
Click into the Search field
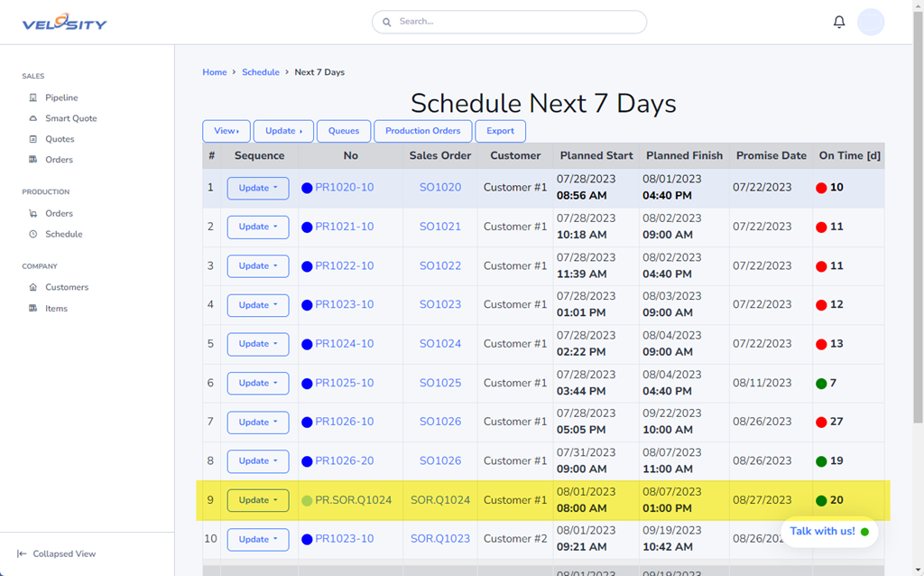tap(510, 22)
